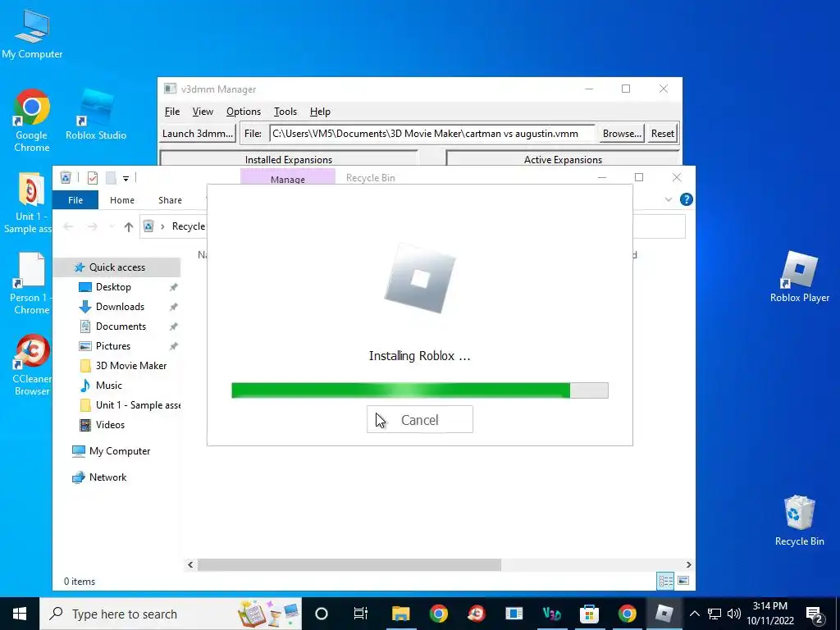This screenshot has width=840, height=630.
Task: Select Manage contextual tab
Action: coord(288,177)
